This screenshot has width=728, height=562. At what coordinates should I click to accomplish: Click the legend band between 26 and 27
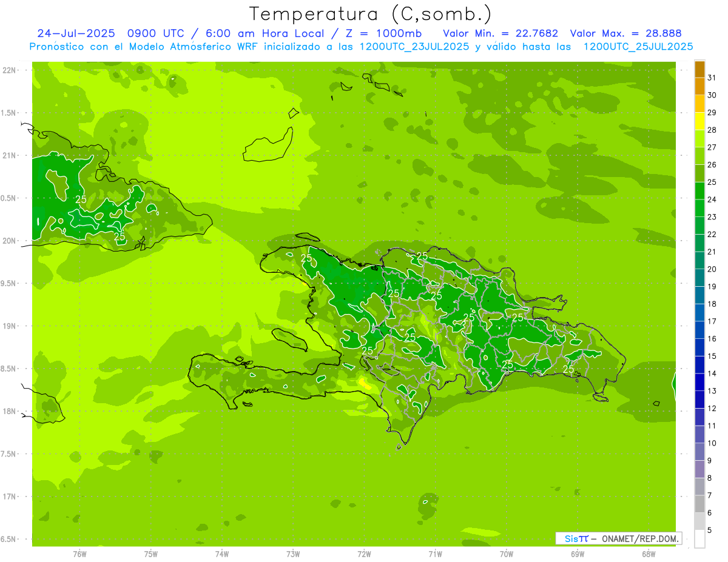(699, 156)
